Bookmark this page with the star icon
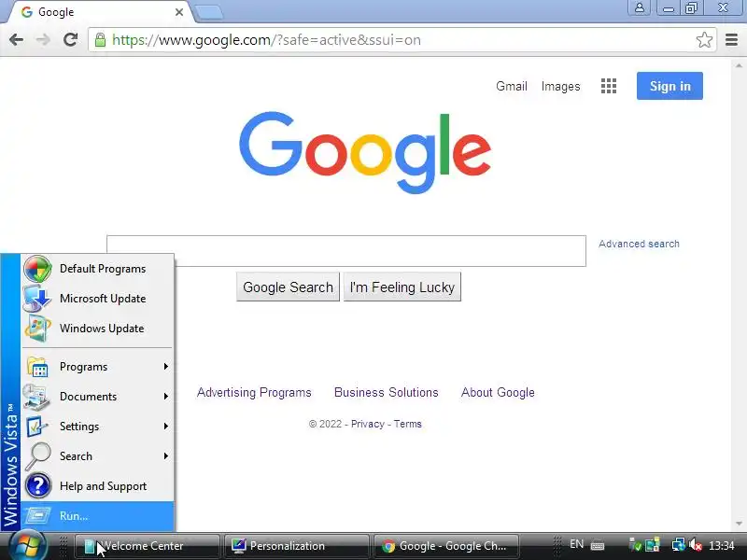Screen dimensions: 747x560 (704, 40)
